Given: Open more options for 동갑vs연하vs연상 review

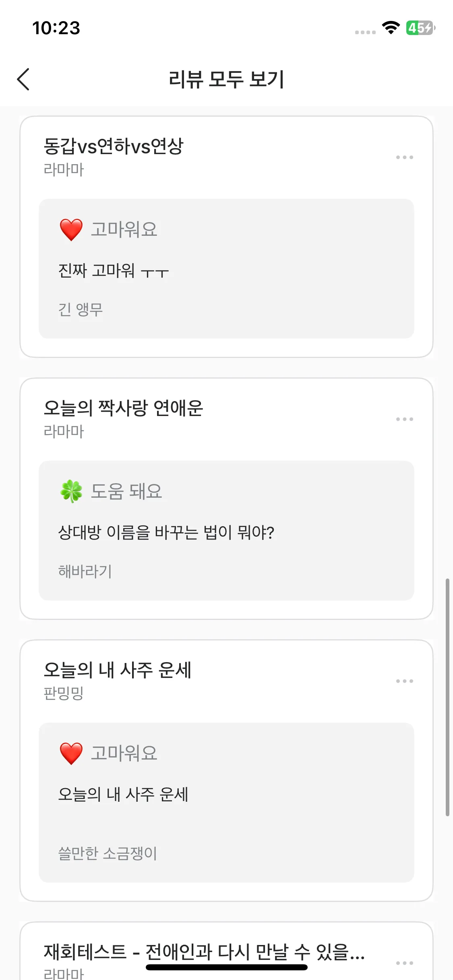Looking at the screenshot, I should [x=404, y=157].
